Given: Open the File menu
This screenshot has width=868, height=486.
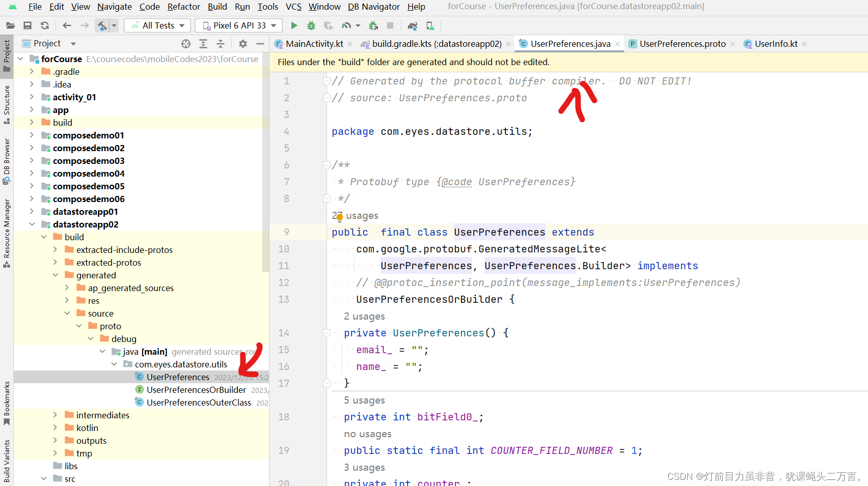Looking at the screenshot, I should pyautogui.click(x=35, y=7).
